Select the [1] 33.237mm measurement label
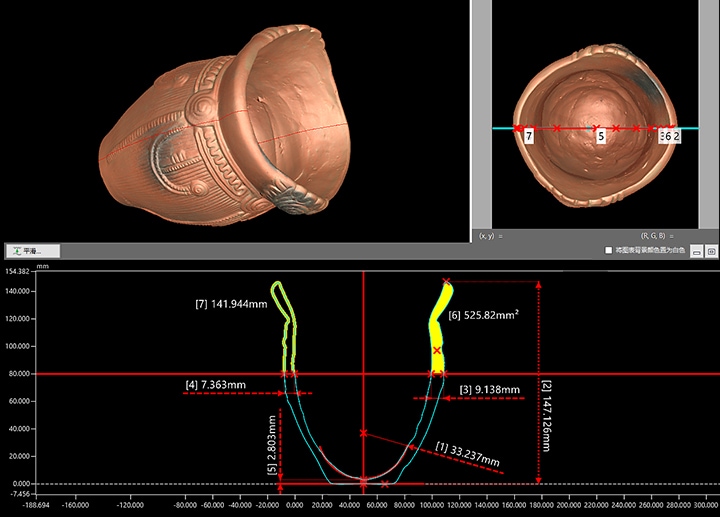 [467, 453]
